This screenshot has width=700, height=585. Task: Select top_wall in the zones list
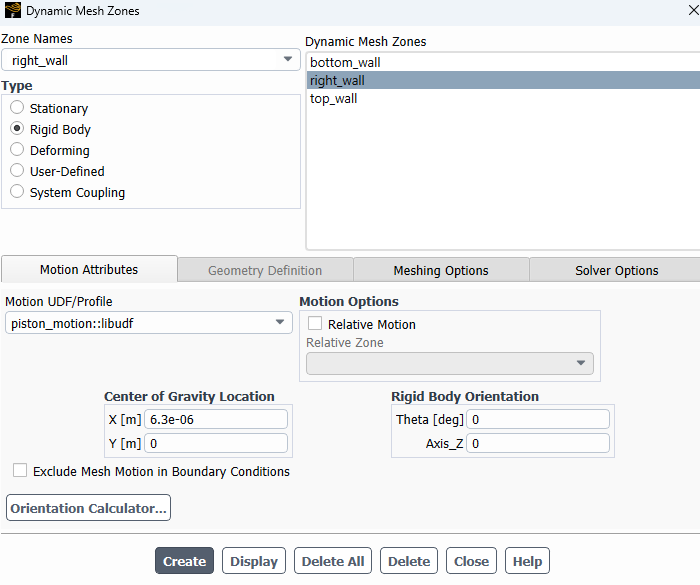click(334, 98)
